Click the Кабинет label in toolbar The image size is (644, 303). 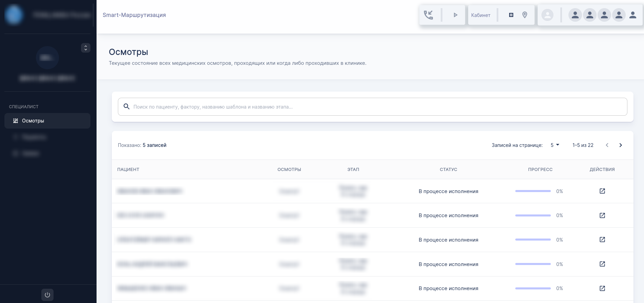(480, 15)
